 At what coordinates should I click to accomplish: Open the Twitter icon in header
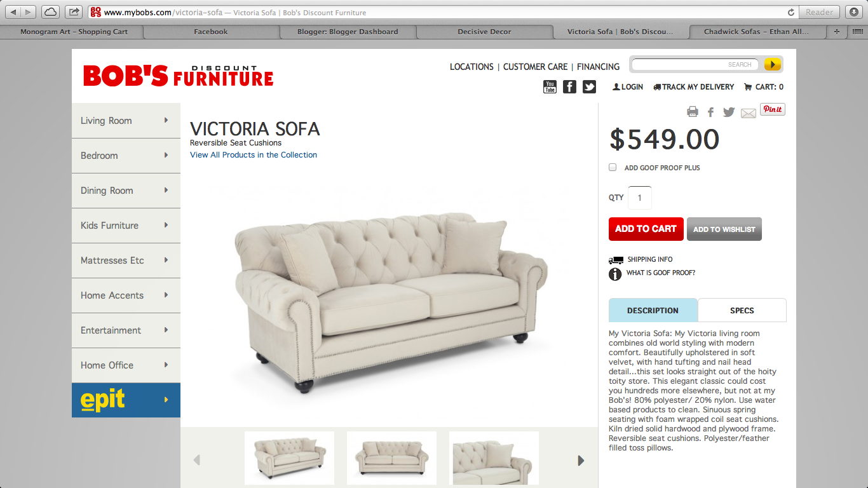(590, 87)
